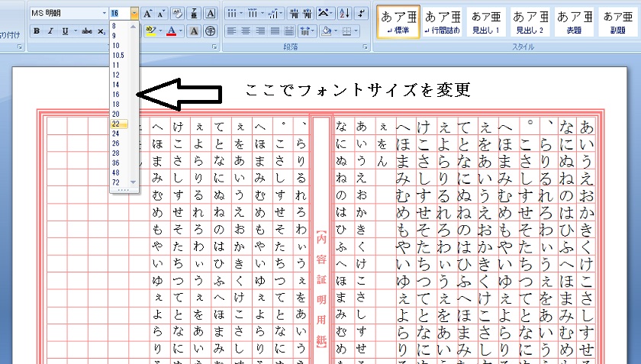The height and width of the screenshot is (364, 641).
Task: Click the font size dropdown arrow
Action: tap(134, 13)
